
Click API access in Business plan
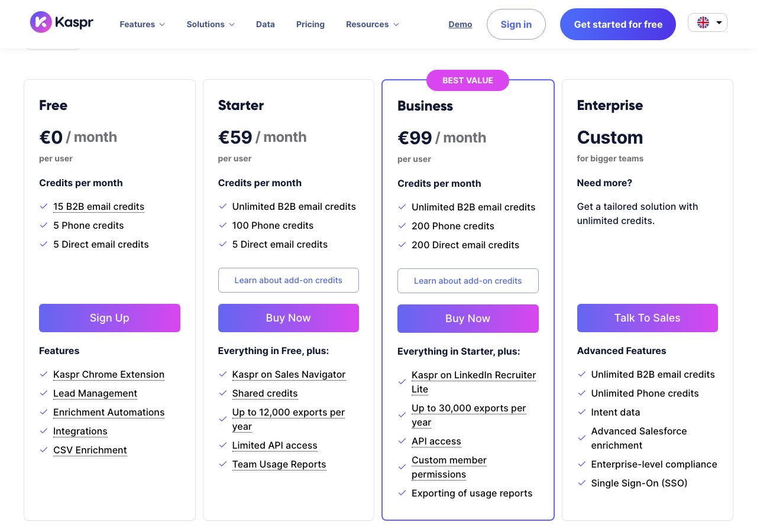tap(436, 441)
